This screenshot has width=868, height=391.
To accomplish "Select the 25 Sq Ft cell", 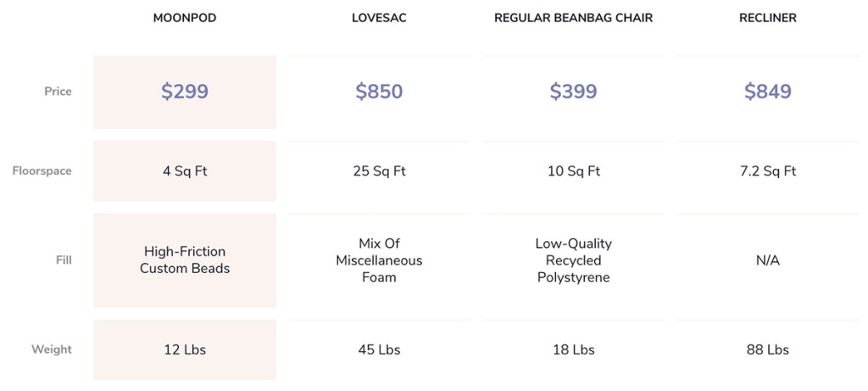I will [x=379, y=171].
